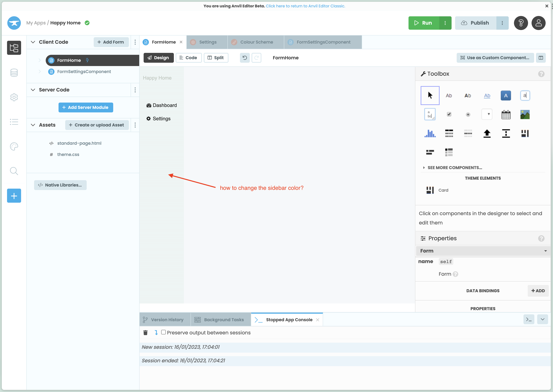553x392 pixels.
Task: Pick the DatePicker calendar component
Action: [x=506, y=114]
